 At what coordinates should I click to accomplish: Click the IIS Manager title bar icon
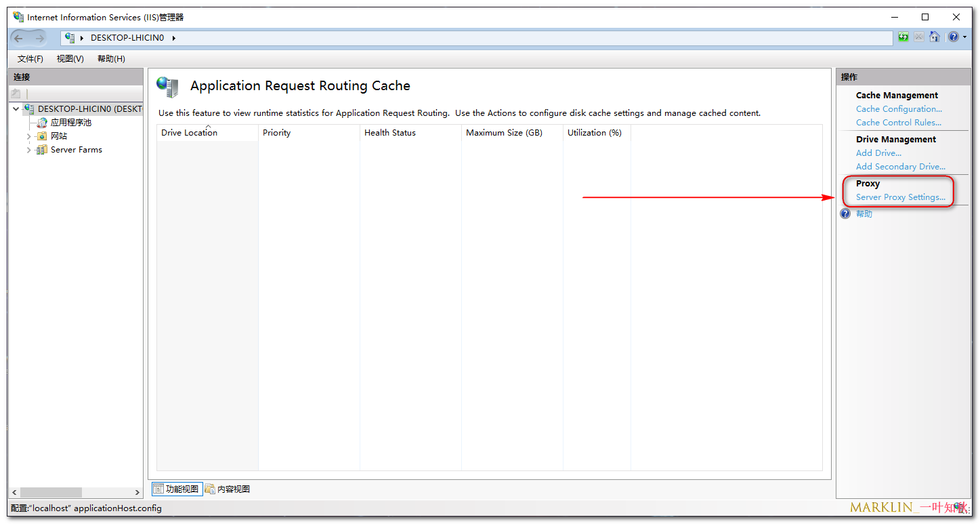18,17
